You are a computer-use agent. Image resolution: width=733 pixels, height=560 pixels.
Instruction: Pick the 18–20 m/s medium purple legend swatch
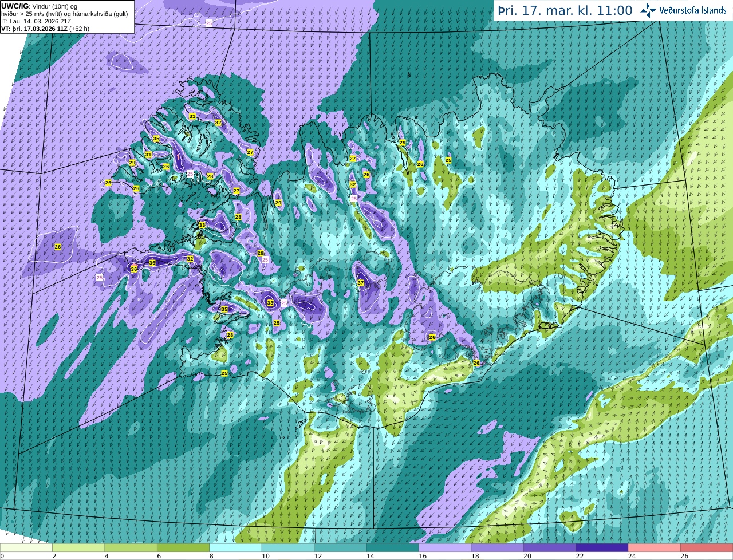coord(498,548)
